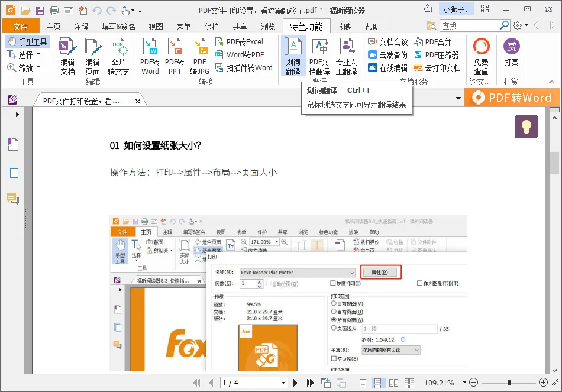The height and width of the screenshot is (392, 562).
Task: Switch to the 帮助 ribbon tab
Action: point(372,27)
